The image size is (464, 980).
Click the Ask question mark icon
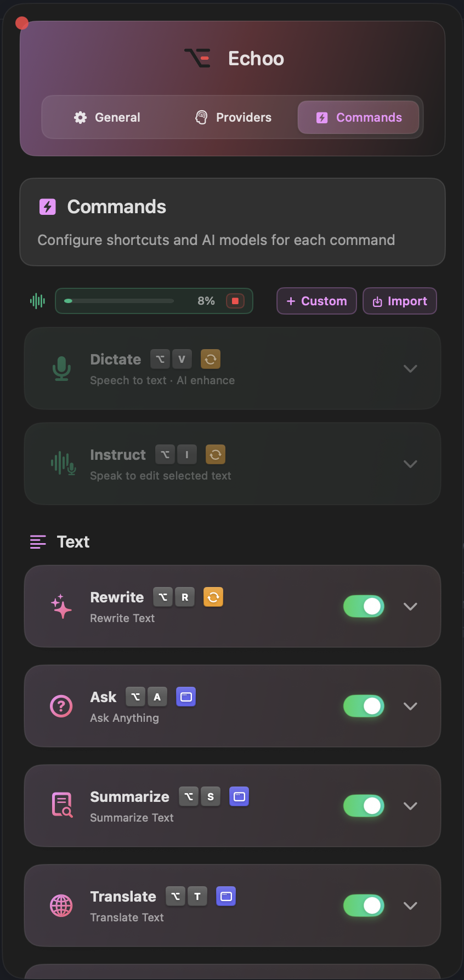click(61, 706)
